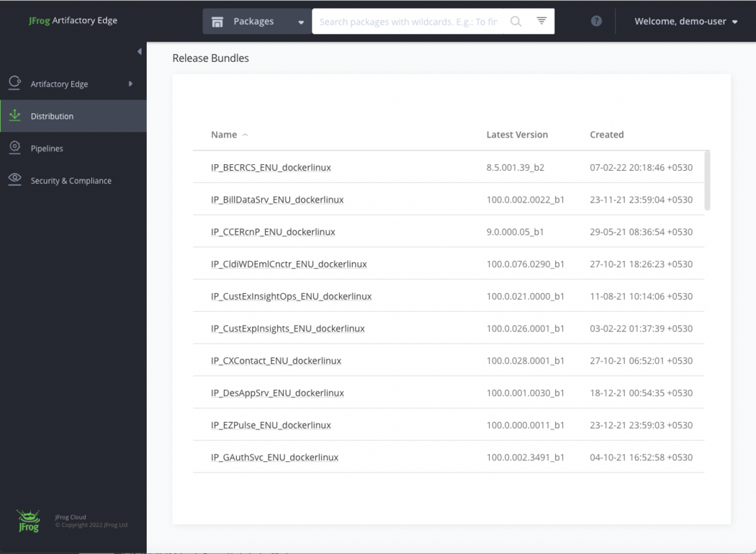
Task: Click the JFrog Artifactory Edge logo
Action: click(x=73, y=20)
